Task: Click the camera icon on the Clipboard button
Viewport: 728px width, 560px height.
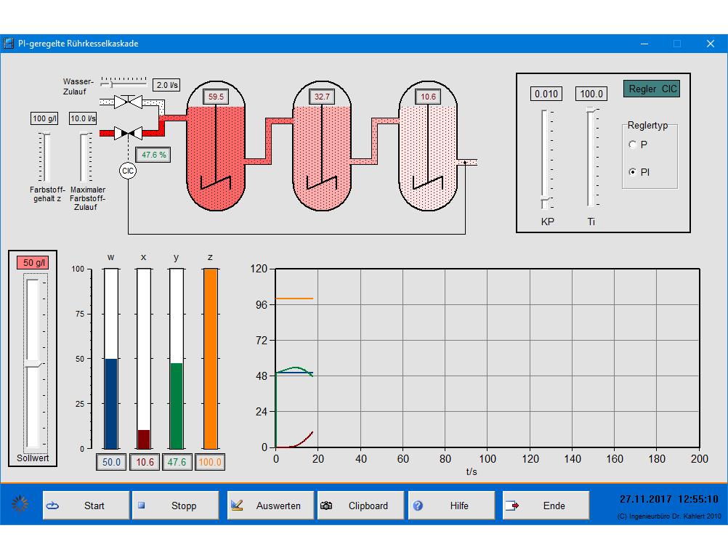Action: pyautogui.click(x=326, y=506)
